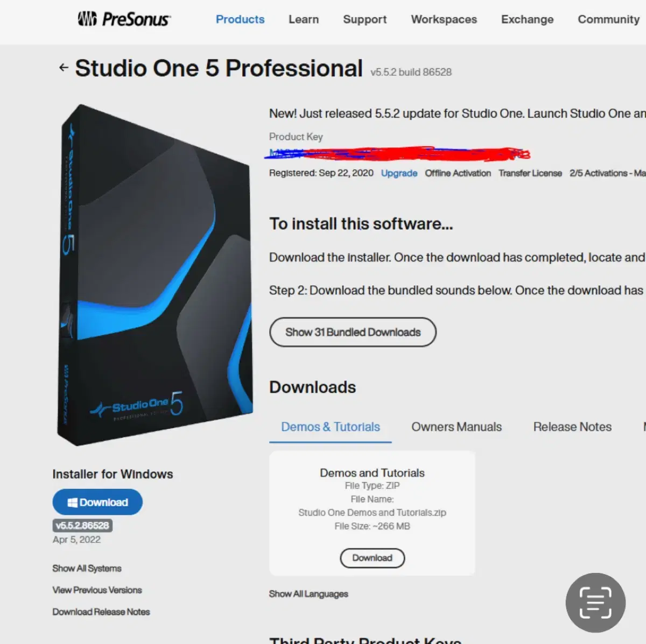Click Transfer License
Viewport: 646px width, 644px height.
pyautogui.click(x=530, y=173)
